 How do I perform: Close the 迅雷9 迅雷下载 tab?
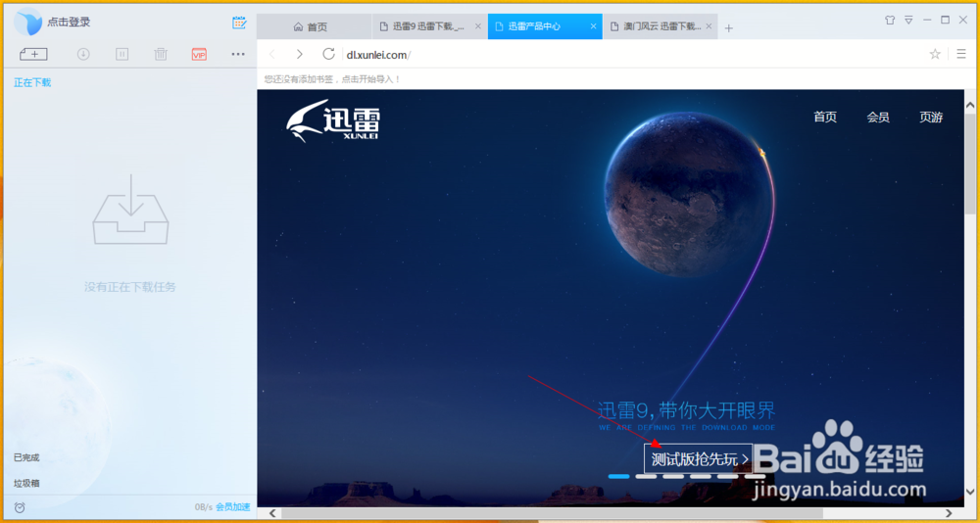478,26
